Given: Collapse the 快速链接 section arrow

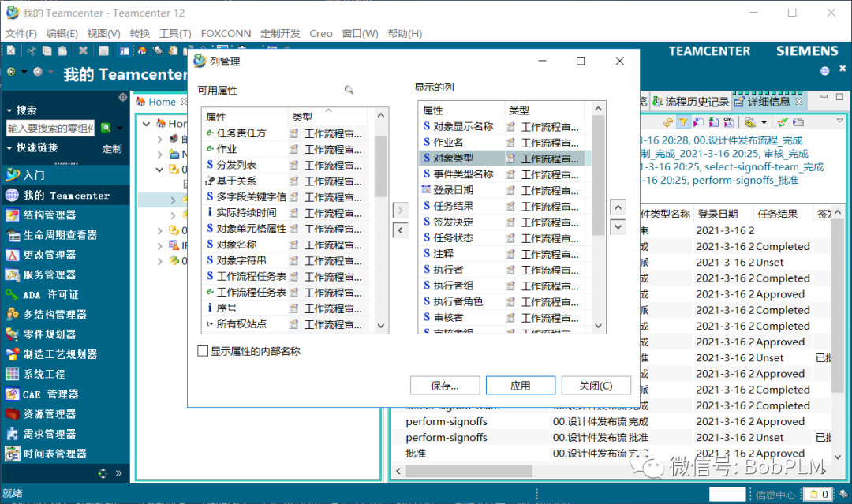Looking at the screenshot, I should pos(9,147).
